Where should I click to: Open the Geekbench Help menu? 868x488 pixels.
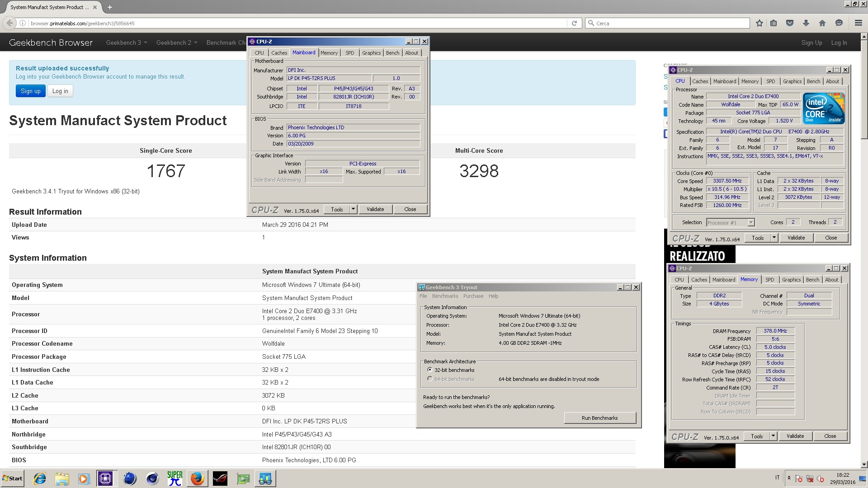pos(494,296)
